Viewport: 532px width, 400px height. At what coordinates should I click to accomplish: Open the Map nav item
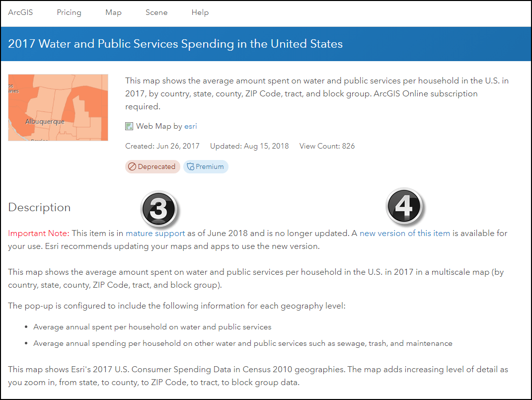tap(113, 12)
